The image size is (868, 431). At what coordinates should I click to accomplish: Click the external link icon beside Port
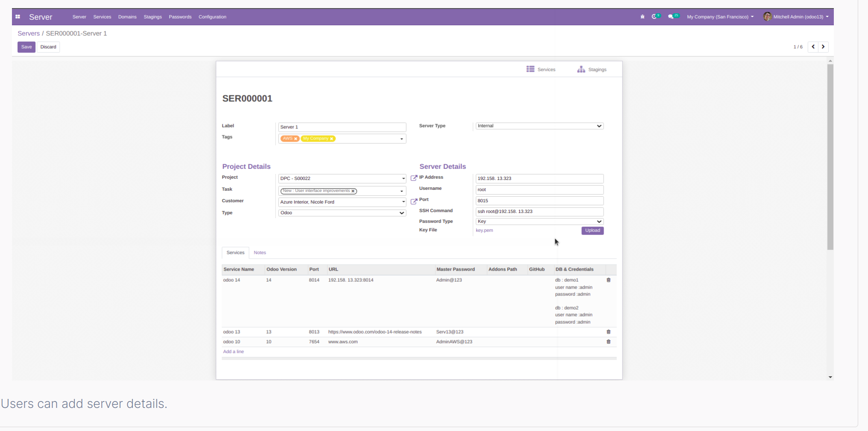pos(413,201)
